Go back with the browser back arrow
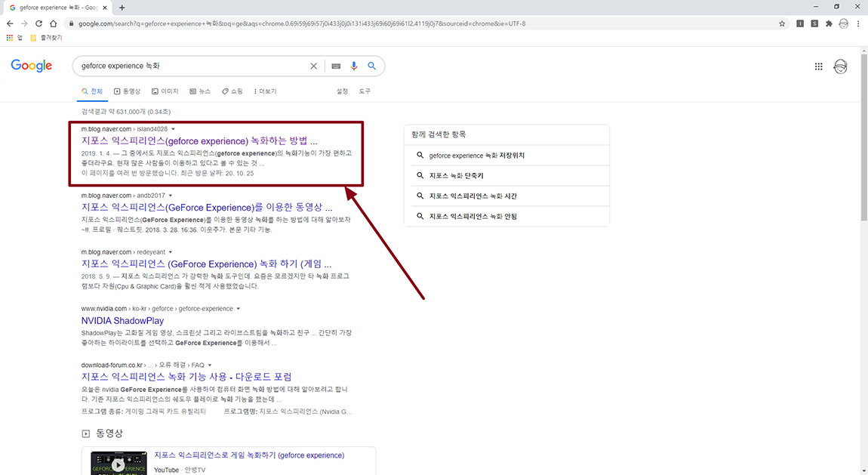Image resolution: width=868 pixels, height=475 pixels. pyautogui.click(x=10, y=24)
